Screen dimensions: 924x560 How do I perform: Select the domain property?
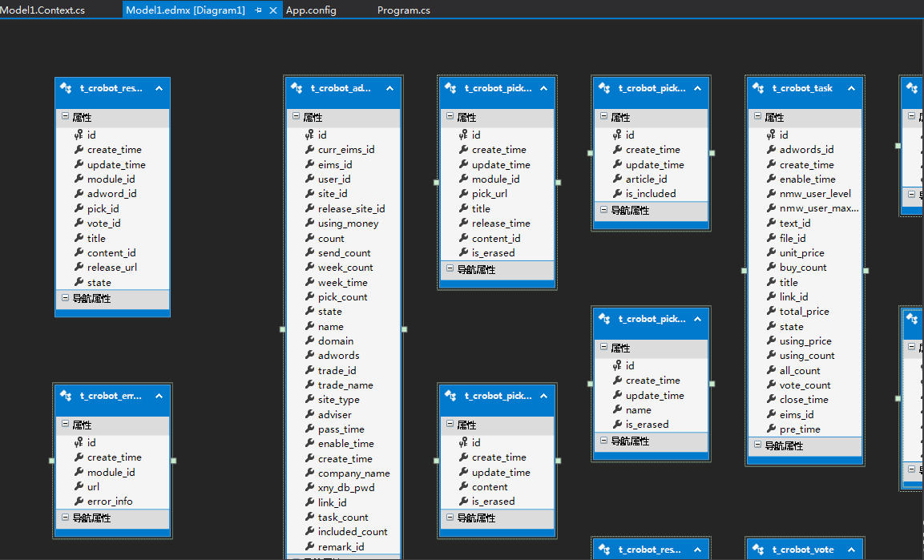pos(336,341)
